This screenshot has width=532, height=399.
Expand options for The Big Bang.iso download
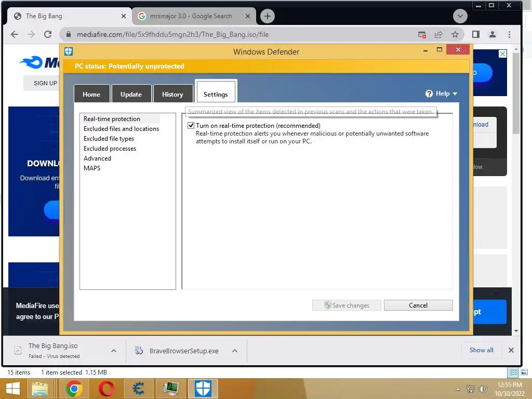[114, 351]
